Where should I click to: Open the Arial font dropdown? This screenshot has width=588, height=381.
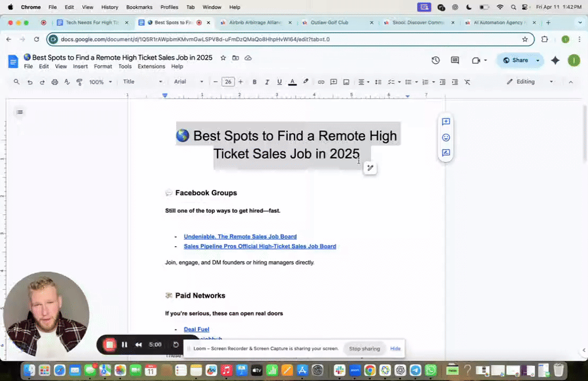188,82
